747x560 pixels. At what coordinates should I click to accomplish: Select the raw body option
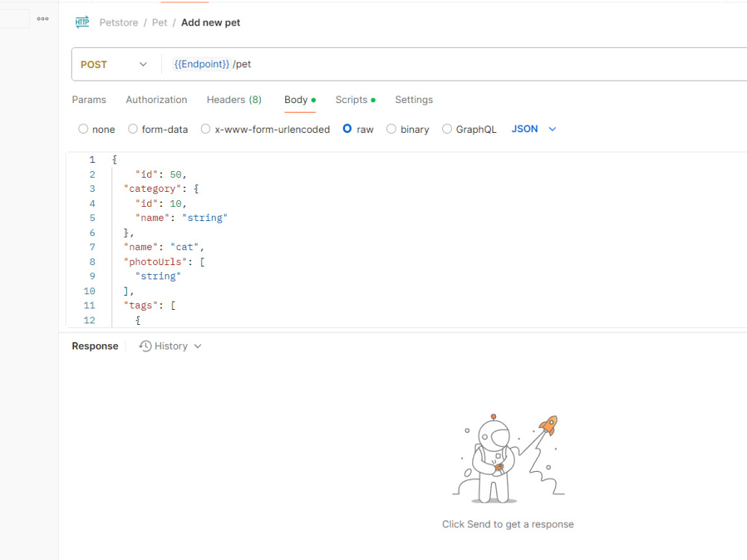347,128
